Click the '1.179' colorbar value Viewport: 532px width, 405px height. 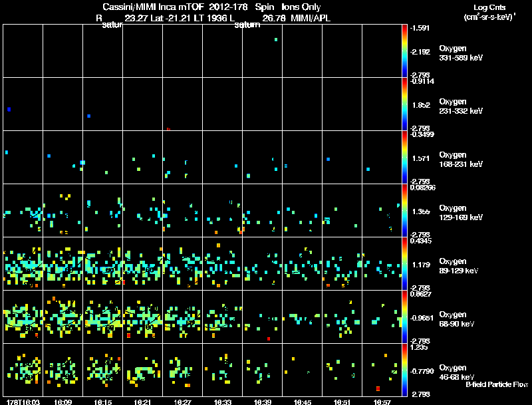tap(421, 265)
